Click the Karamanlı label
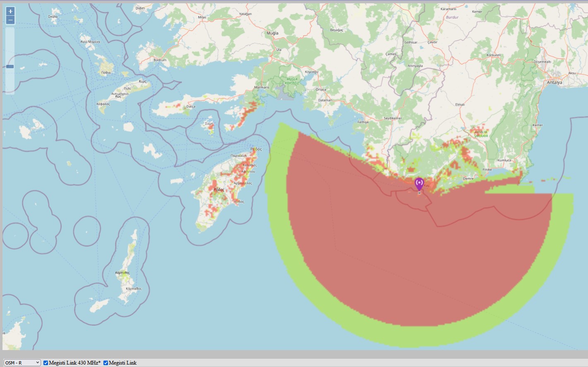 click(x=448, y=9)
